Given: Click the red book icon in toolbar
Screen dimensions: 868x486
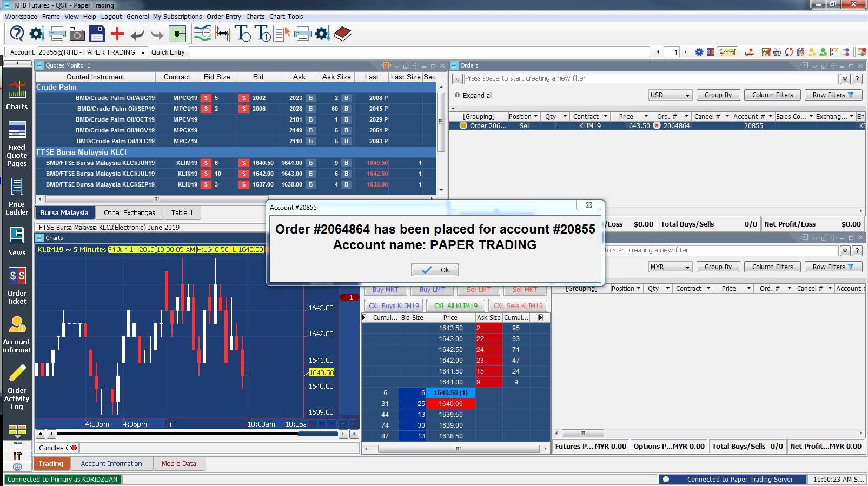Looking at the screenshot, I should click(x=343, y=34).
